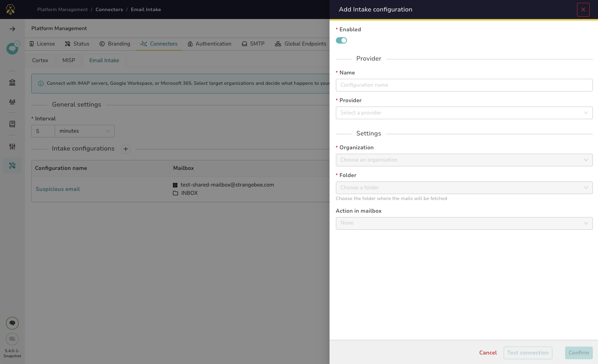Viewport: 598px width, 364px height.
Task: Click the add intake configuration plus icon
Action: [126, 149]
